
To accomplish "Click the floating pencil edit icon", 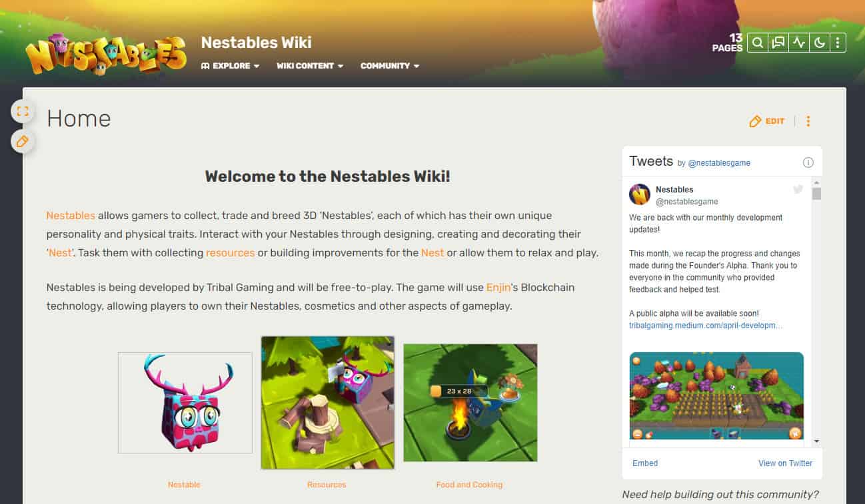I will tap(23, 141).
